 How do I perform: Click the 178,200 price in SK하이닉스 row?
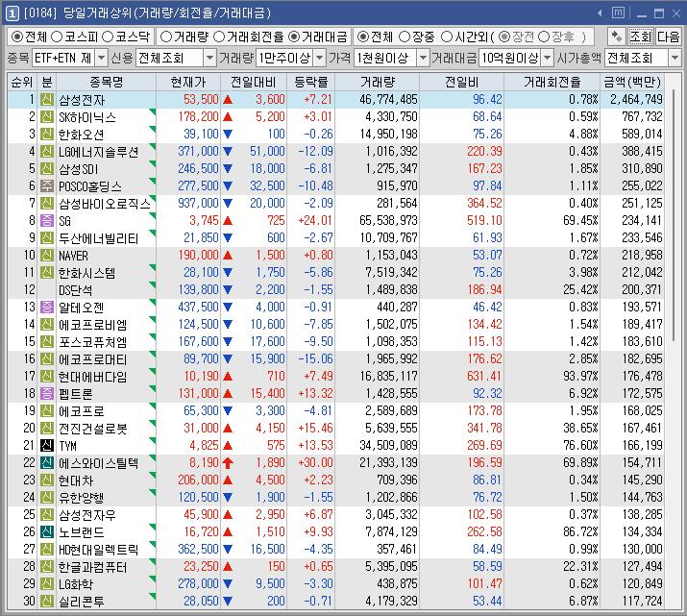pos(198,116)
